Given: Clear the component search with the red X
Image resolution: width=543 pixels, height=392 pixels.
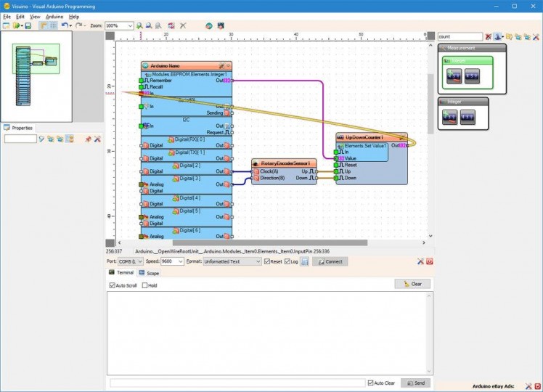Looking at the screenshot, I should tap(489, 36).
